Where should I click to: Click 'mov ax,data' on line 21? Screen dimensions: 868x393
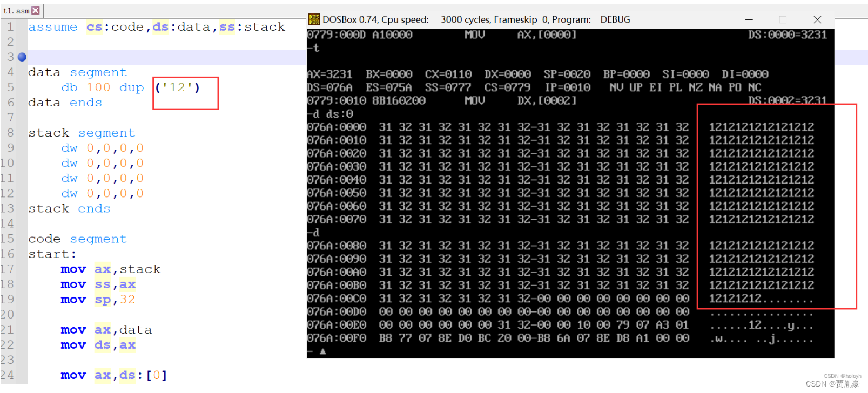(106, 329)
